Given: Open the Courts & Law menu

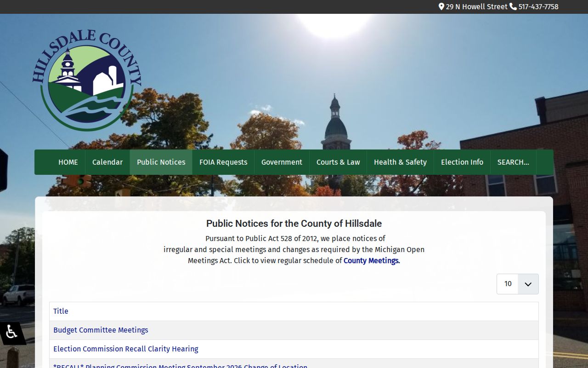Looking at the screenshot, I should (338, 162).
